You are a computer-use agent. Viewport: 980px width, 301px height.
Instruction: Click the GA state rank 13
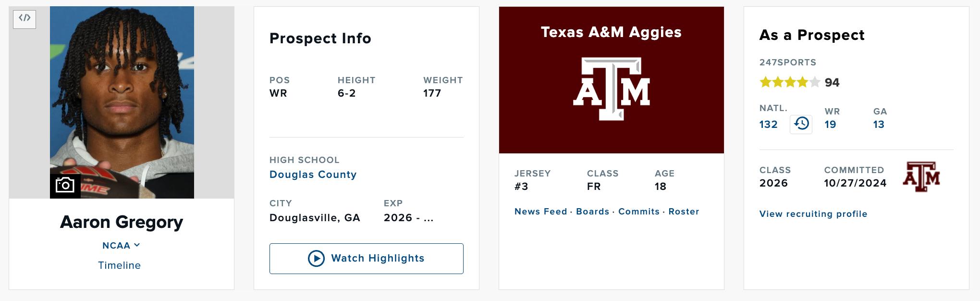[878, 125]
